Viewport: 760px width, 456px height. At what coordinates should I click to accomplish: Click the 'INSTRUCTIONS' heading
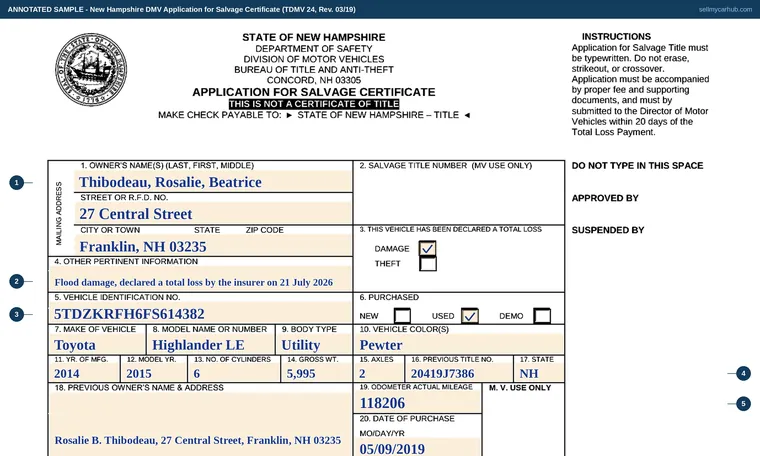(x=616, y=36)
